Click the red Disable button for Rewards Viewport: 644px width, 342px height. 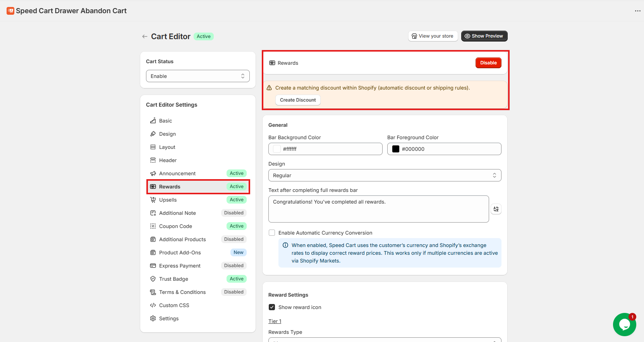488,63
